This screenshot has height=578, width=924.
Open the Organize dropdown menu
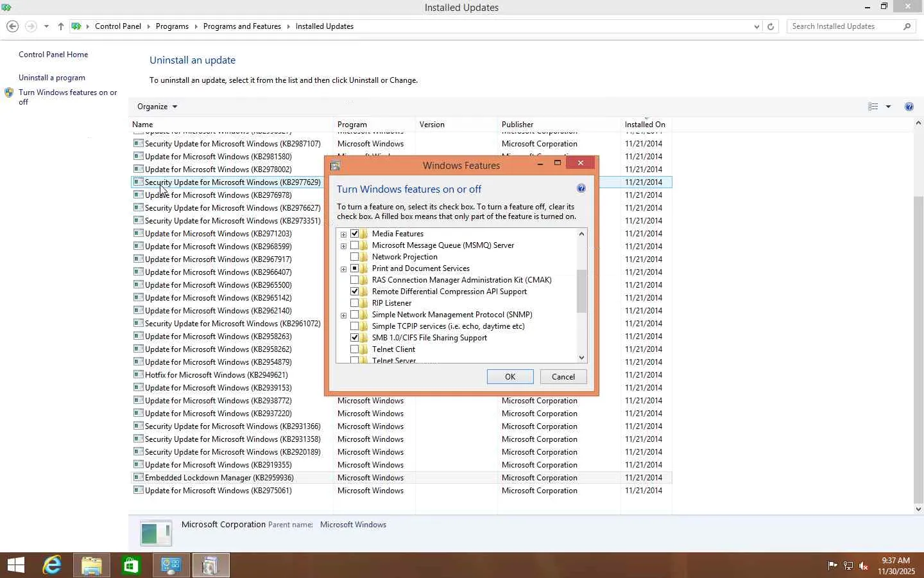click(x=157, y=107)
